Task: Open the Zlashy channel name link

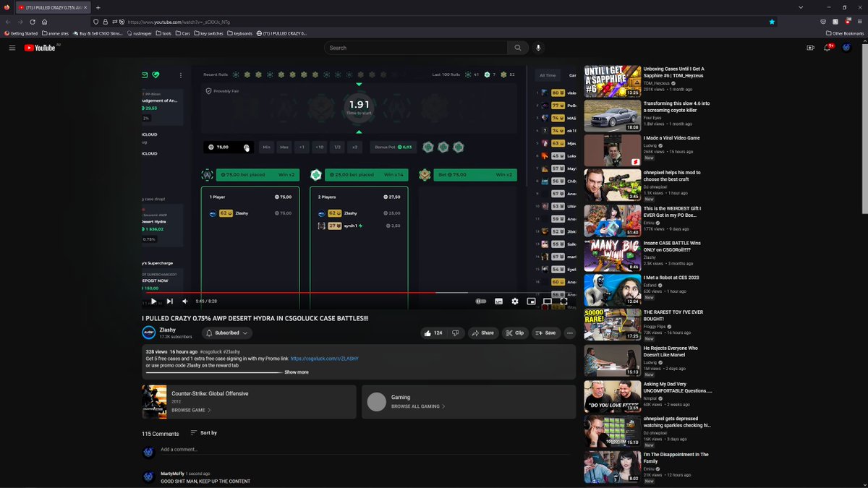Action: tap(168, 330)
